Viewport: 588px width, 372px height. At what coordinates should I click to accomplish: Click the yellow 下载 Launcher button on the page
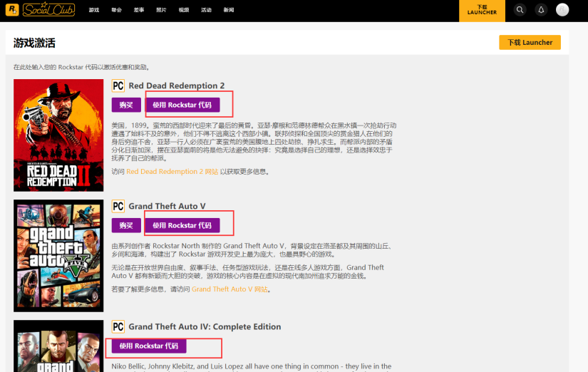coord(530,42)
